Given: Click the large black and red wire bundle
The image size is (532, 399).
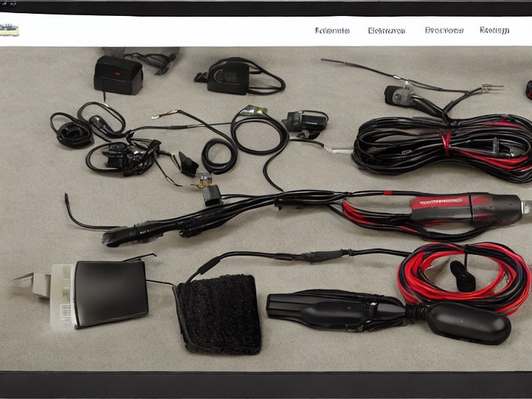Looking at the screenshot, I should click(x=442, y=146).
